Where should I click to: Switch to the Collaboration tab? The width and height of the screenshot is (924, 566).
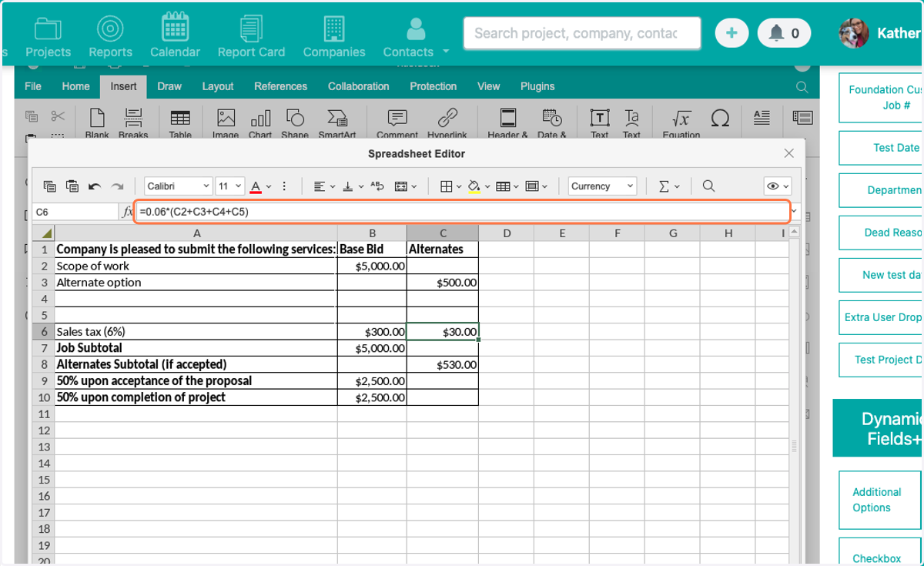pyautogui.click(x=358, y=86)
